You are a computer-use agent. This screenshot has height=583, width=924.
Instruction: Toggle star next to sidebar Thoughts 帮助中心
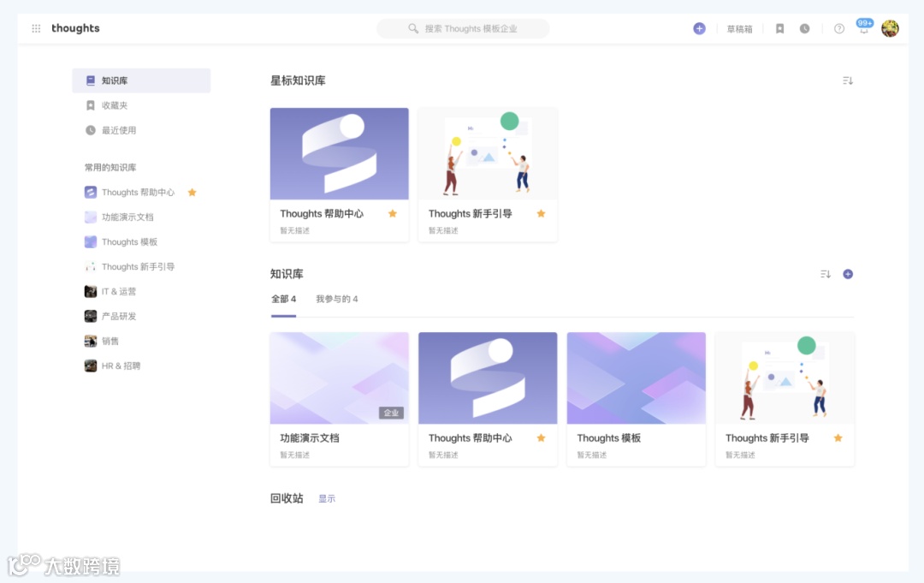(192, 192)
